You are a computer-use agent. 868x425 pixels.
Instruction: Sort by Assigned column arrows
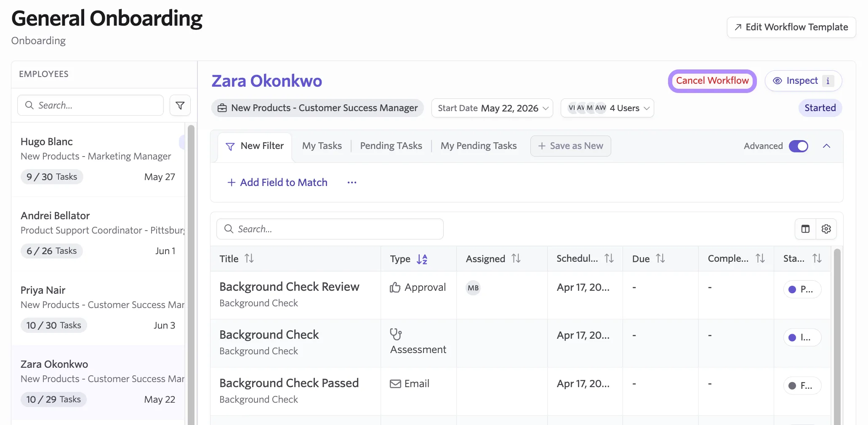coord(516,258)
